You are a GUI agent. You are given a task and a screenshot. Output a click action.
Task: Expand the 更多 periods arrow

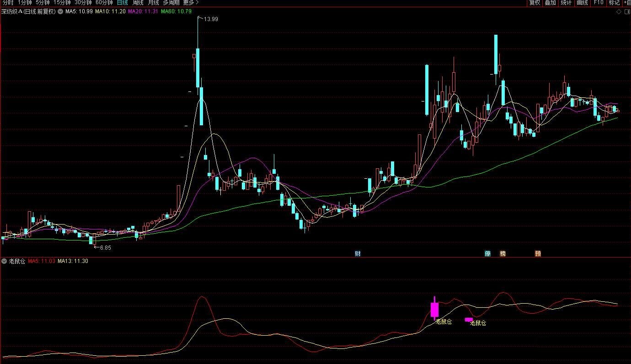click(197, 3)
